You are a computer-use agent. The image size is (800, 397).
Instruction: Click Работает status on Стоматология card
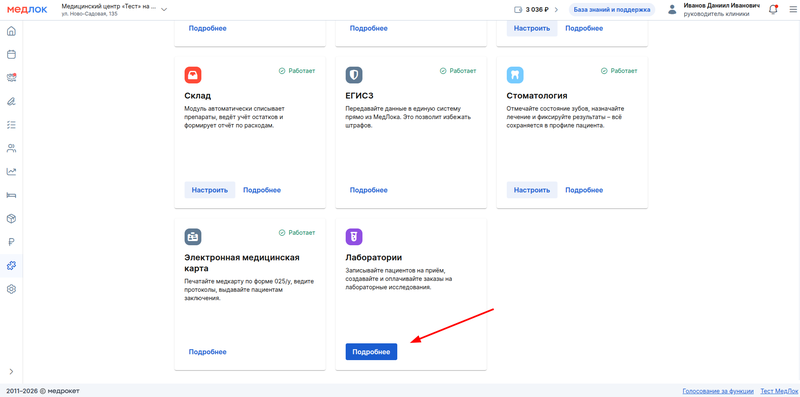click(619, 71)
